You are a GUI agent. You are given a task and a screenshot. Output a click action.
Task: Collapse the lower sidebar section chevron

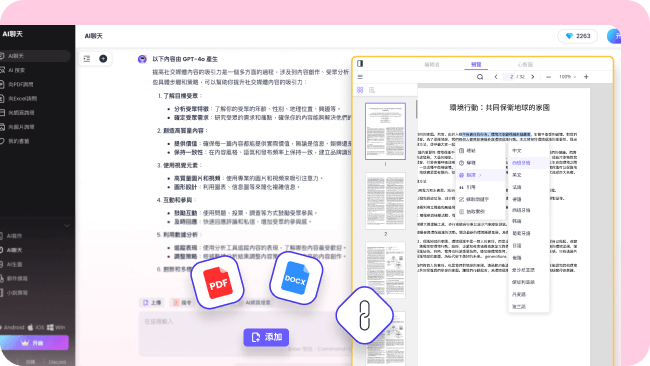(67, 226)
